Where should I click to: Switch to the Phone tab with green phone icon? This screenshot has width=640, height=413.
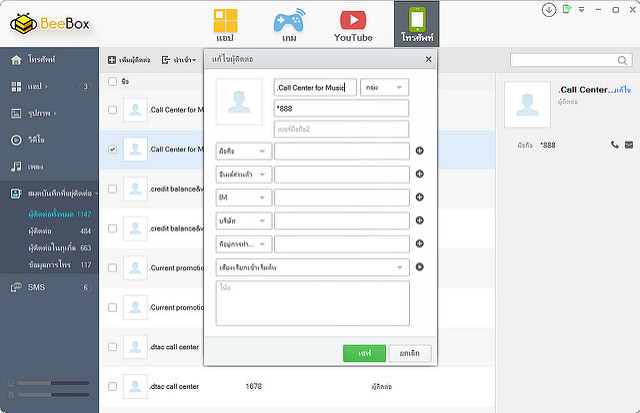point(417,24)
